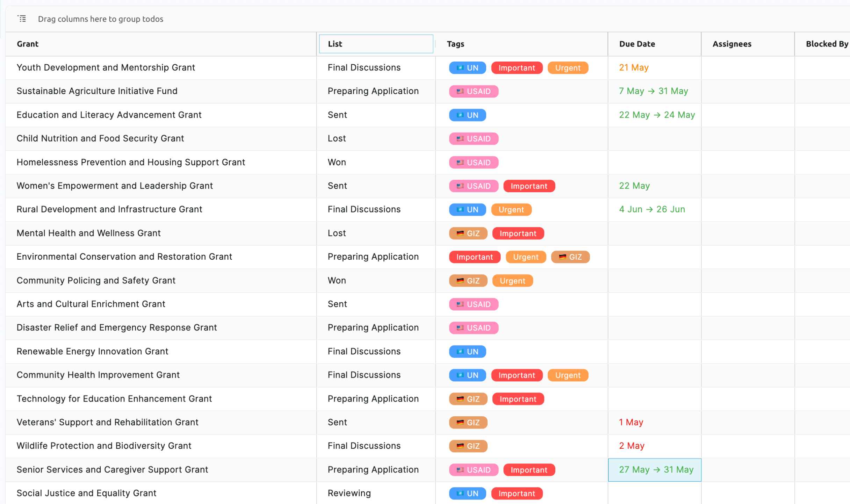The width and height of the screenshot is (850, 504).
Task: Click USAID tag on Sustainable Agriculture row
Action: pos(474,91)
